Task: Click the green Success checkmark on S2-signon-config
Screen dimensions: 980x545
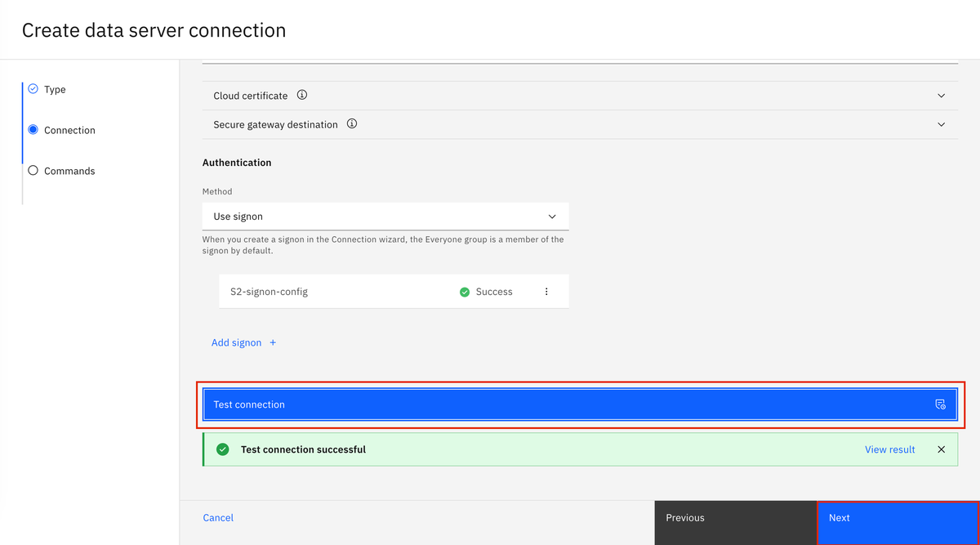Action: [464, 291]
